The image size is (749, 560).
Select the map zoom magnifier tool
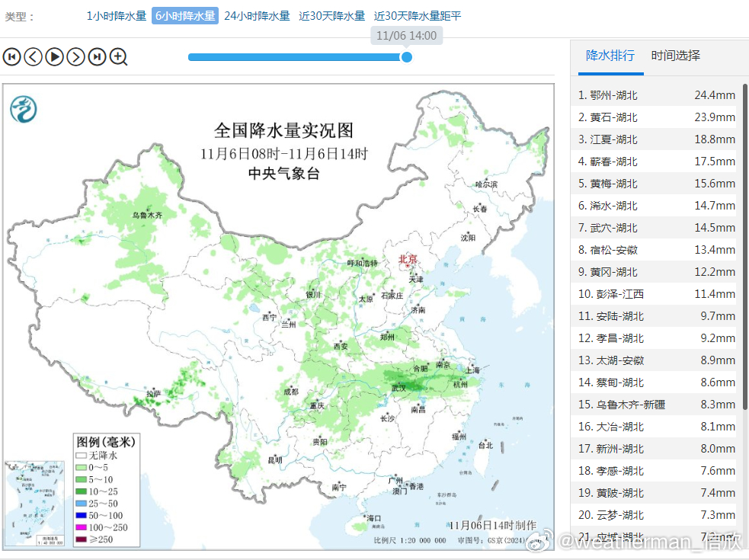[119, 56]
